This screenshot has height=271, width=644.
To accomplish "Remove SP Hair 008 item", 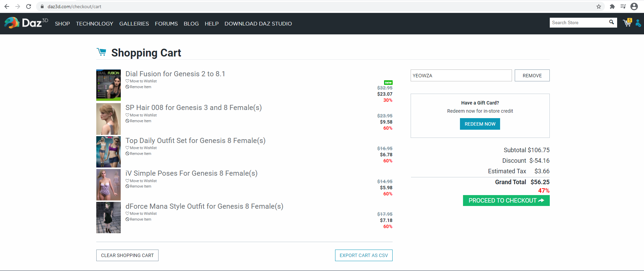I will [x=140, y=121].
